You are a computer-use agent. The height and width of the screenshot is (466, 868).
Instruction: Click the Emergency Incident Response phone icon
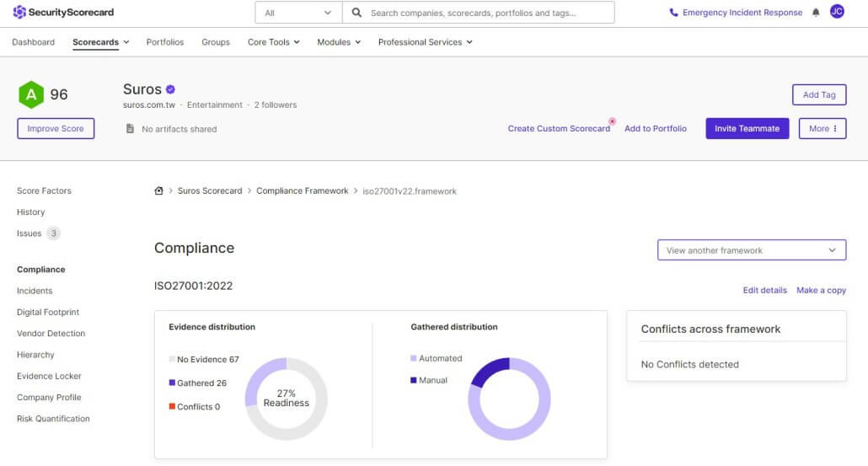point(673,12)
